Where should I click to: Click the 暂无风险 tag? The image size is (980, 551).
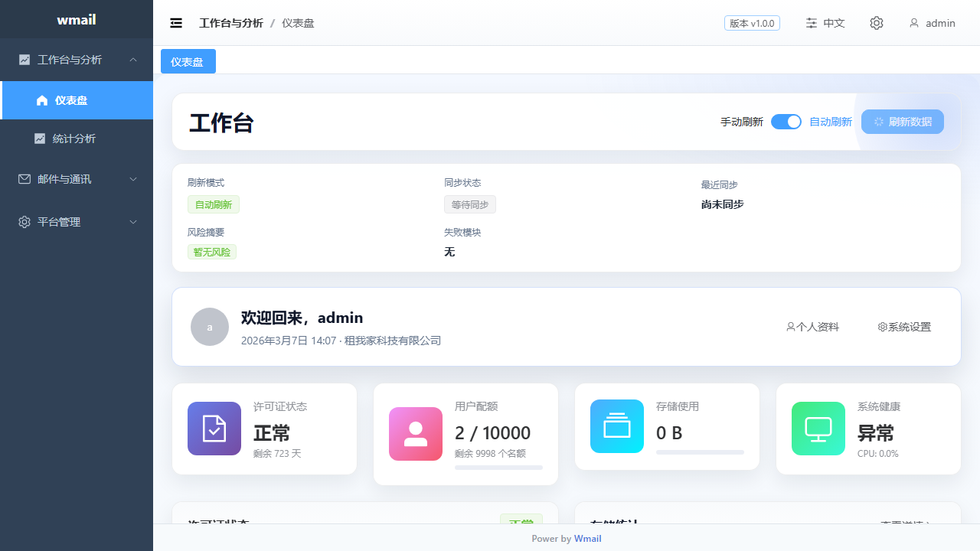click(212, 252)
